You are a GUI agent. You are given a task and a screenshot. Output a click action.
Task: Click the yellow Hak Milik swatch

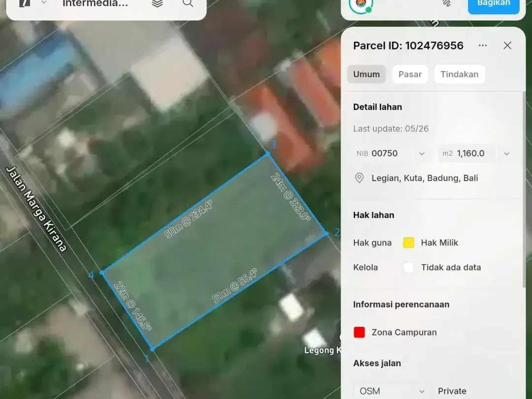pos(408,242)
